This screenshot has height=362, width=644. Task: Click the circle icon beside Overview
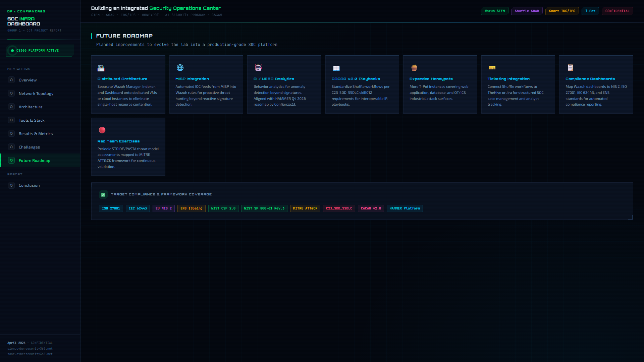(11, 80)
